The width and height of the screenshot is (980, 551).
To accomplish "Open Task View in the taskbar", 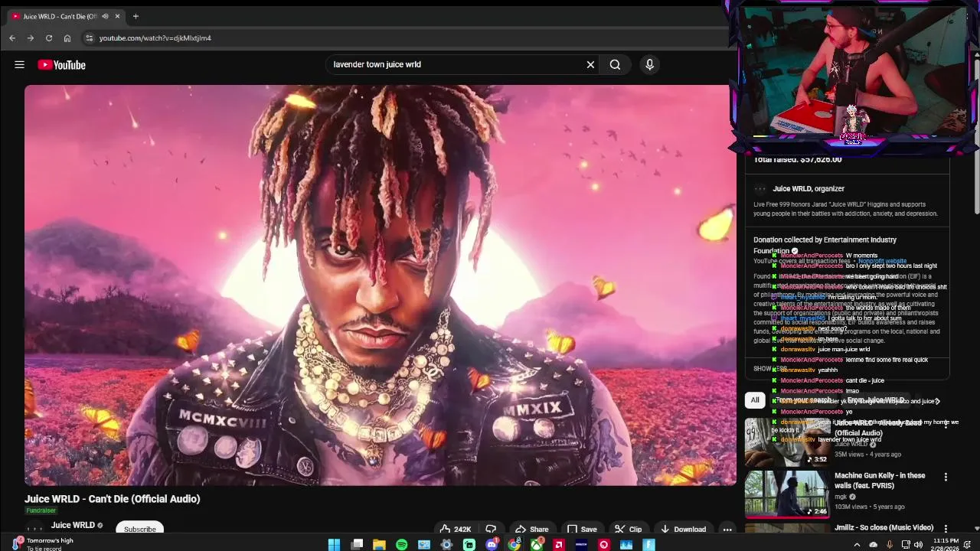I will (357, 545).
